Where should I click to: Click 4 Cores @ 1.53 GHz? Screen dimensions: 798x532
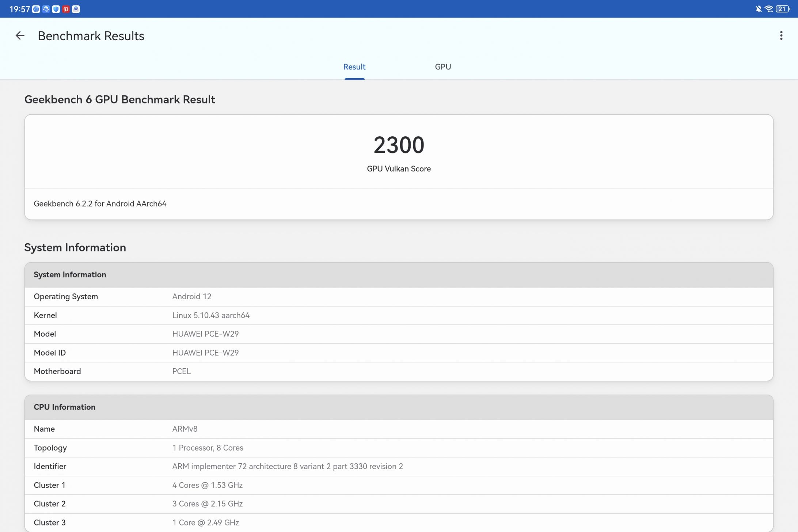208,485
